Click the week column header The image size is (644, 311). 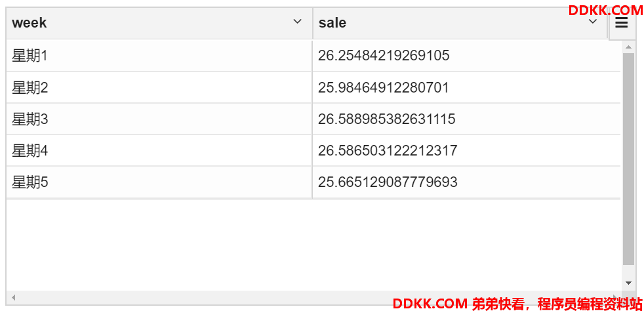pos(159,23)
